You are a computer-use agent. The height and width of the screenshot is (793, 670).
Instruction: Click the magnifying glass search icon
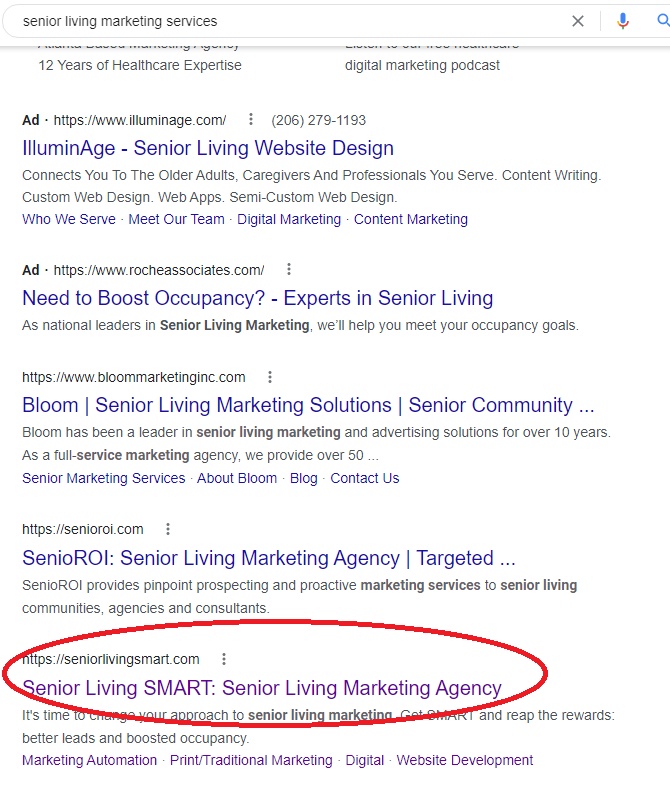pyautogui.click(x=663, y=21)
